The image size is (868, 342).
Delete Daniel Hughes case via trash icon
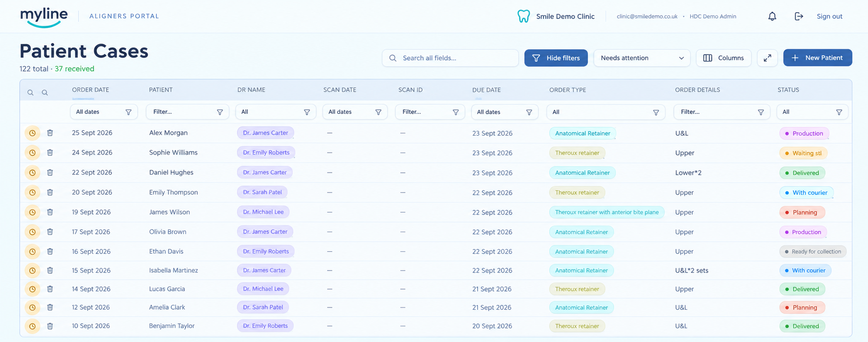pos(50,173)
